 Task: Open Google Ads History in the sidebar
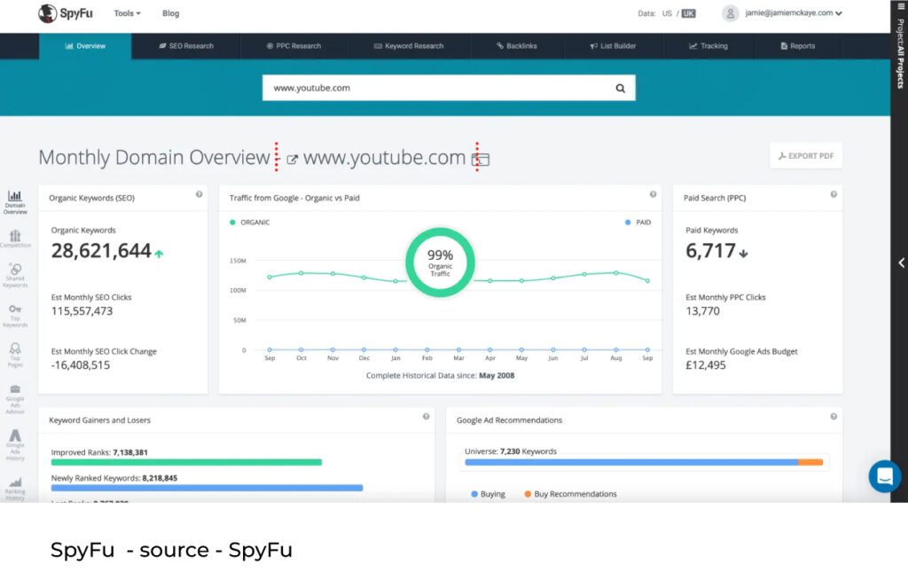point(15,445)
